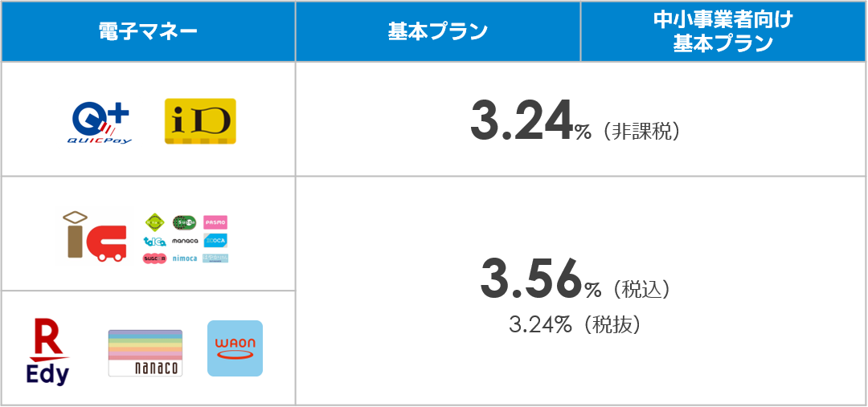Click the Rakuten Edy logo
The width and height of the screenshot is (868, 407).
pos(47,352)
